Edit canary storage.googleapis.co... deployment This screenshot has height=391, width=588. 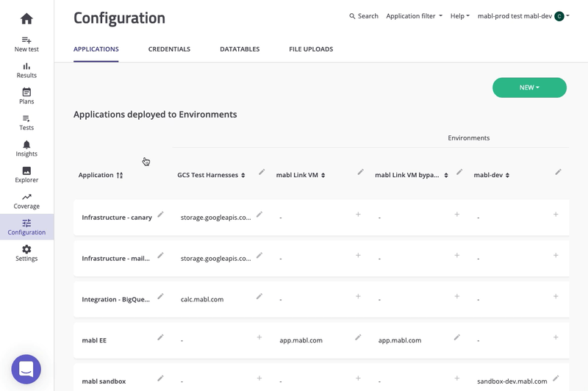click(x=259, y=215)
